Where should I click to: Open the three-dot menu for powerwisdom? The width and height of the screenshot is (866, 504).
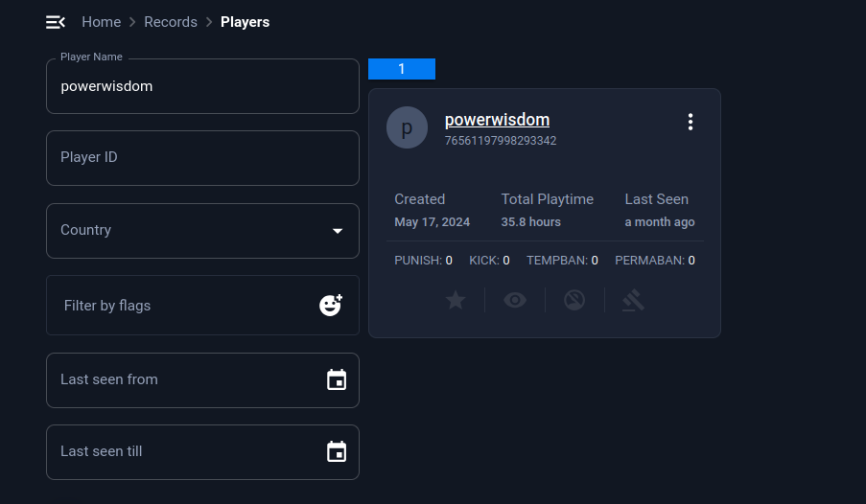click(690, 122)
